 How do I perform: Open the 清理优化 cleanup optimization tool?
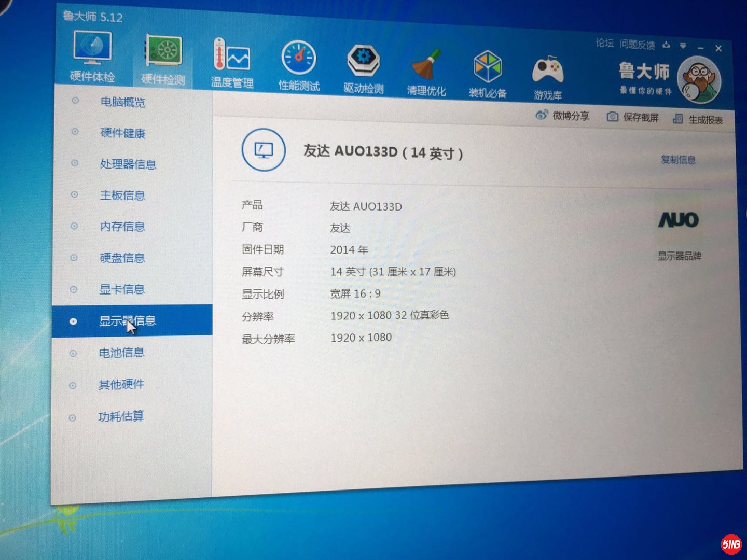pyautogui.click(x=425, y=62)
